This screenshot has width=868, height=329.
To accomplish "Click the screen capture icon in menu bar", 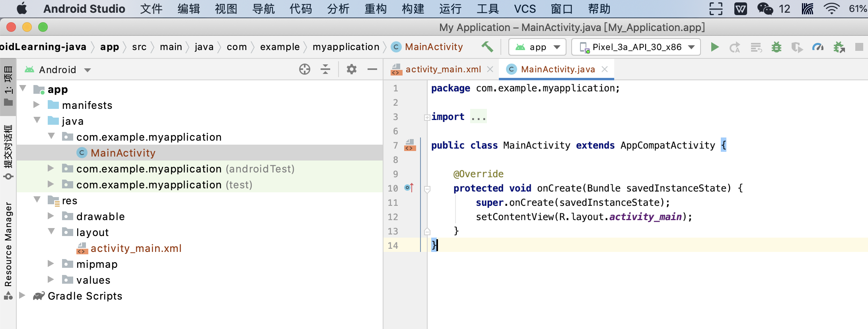I will (716, 9).
